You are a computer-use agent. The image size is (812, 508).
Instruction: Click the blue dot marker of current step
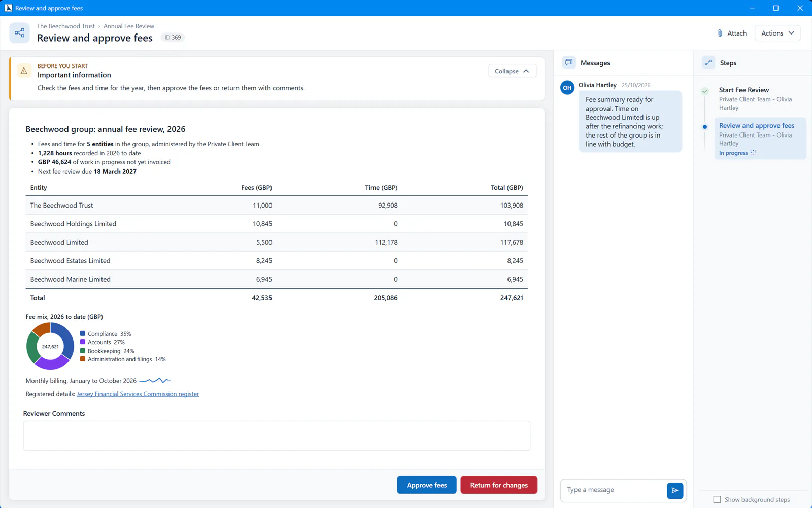705,127
